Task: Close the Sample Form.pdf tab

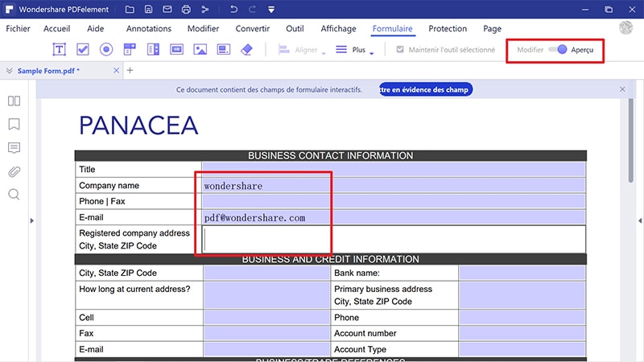Action: click(116, 71)
